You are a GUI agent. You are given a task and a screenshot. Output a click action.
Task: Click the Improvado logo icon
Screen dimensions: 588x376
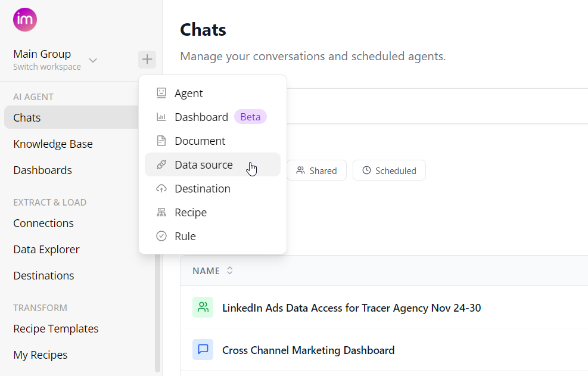25,20
